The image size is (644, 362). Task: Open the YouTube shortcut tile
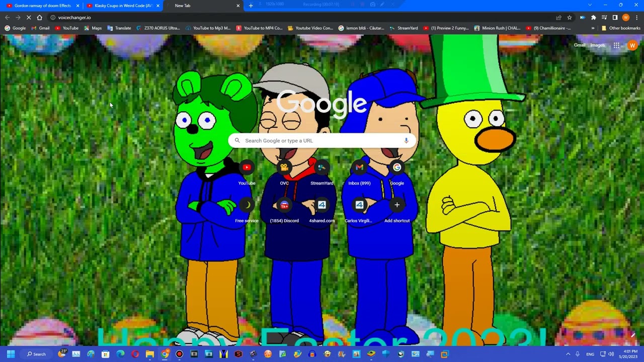click(247, 173)
